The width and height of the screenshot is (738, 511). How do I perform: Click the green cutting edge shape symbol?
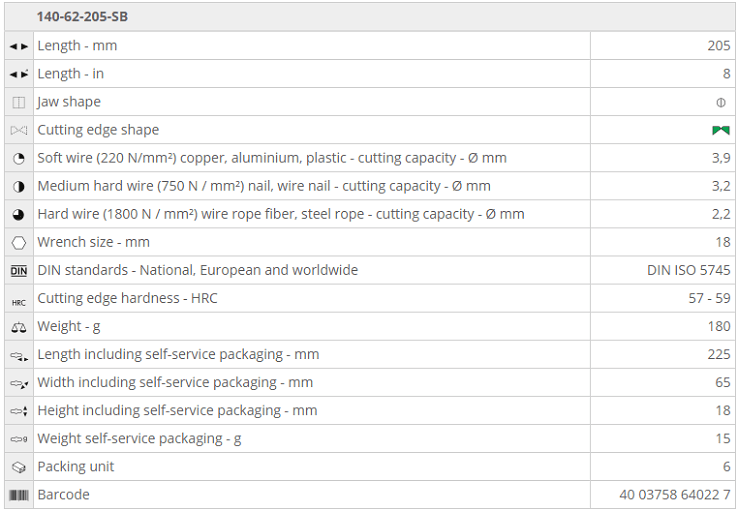[x=721, y=130]
